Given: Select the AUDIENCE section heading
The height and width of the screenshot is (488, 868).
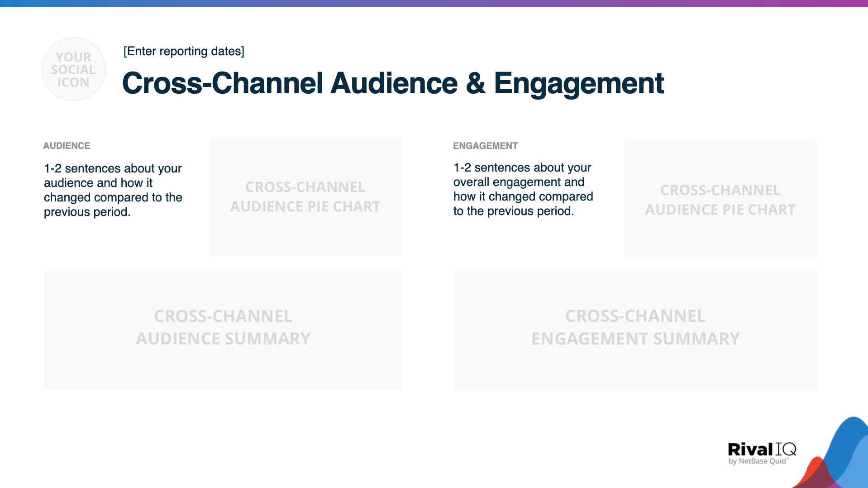Looking at the screenshot, I should (67, 146).
